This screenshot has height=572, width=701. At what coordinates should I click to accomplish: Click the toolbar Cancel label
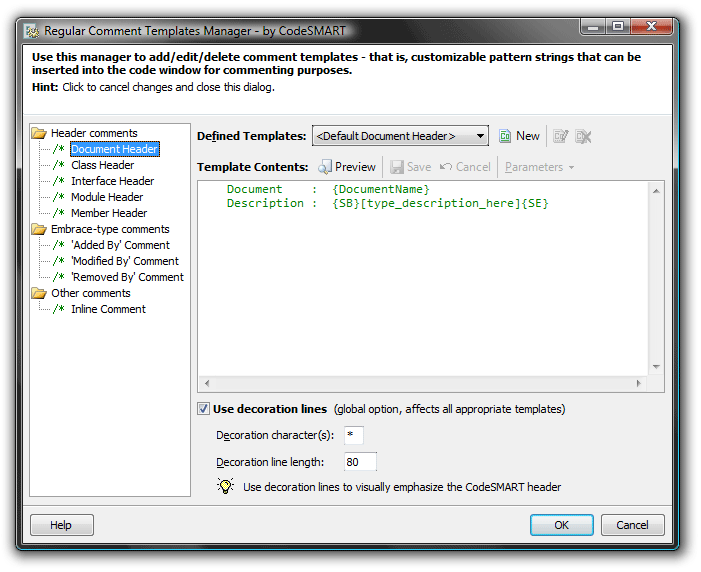click(x=473, y=167)
